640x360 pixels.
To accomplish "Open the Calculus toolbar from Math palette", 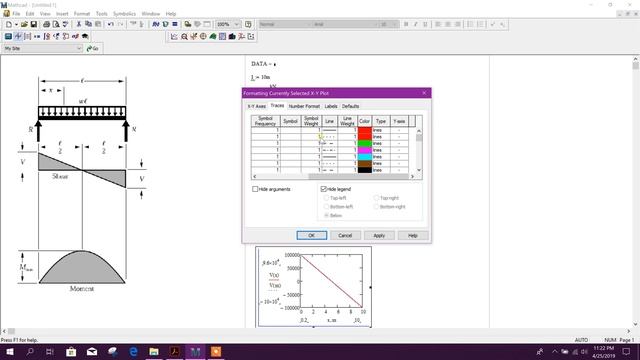I will (x=47, y=36).
